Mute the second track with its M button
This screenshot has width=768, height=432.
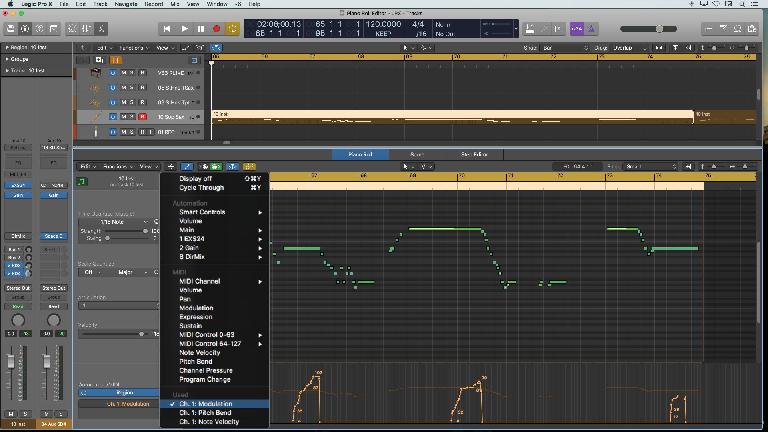coord(123,88)
